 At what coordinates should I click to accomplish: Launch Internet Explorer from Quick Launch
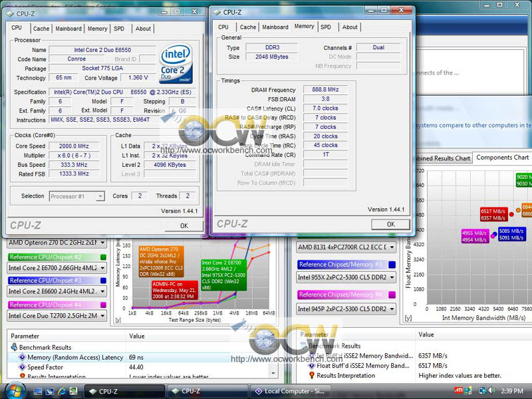click(61, 391)
